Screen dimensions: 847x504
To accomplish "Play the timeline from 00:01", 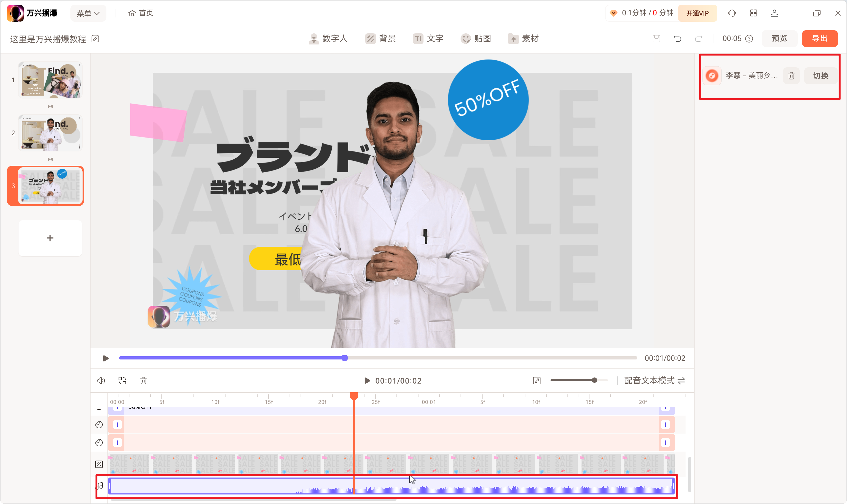I will point(367,381).
